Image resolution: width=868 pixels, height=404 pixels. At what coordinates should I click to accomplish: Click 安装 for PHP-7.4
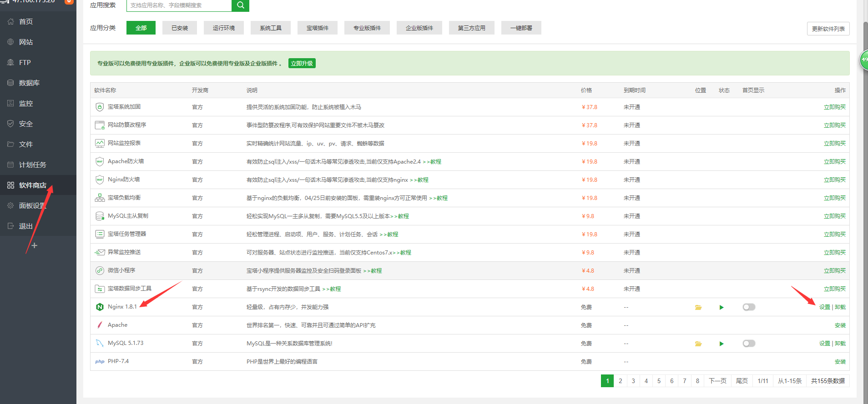tap(840, 362)
